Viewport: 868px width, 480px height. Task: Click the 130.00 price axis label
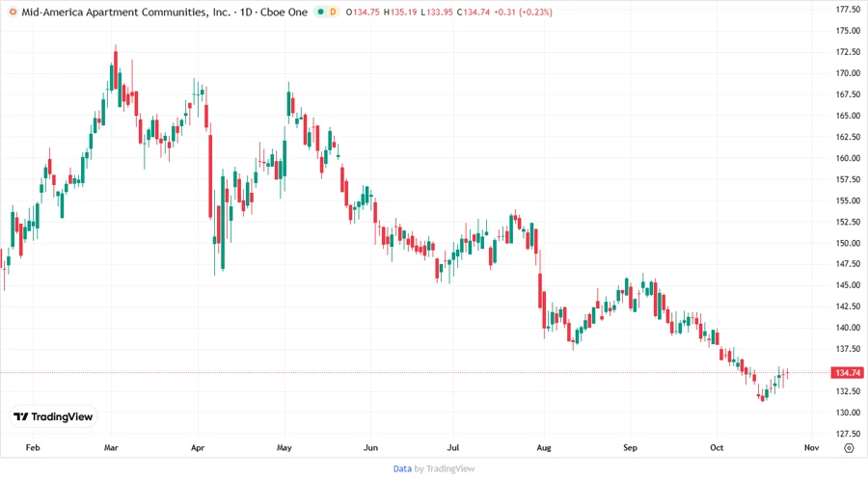point(848,413)
